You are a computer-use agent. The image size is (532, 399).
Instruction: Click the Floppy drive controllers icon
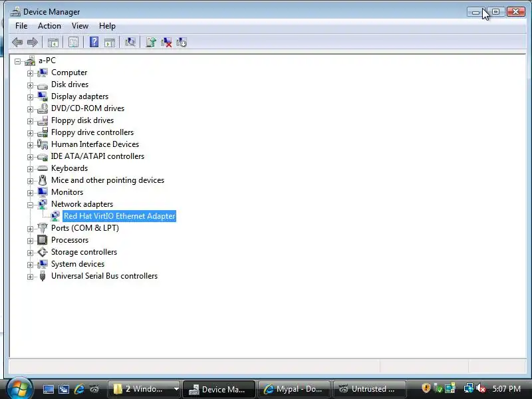click(x=43, y=132)
